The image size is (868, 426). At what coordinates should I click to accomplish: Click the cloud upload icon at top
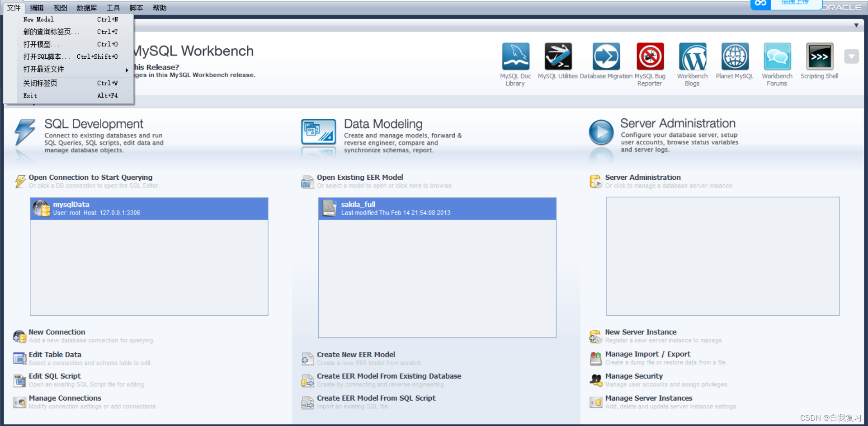coord(760,4)
